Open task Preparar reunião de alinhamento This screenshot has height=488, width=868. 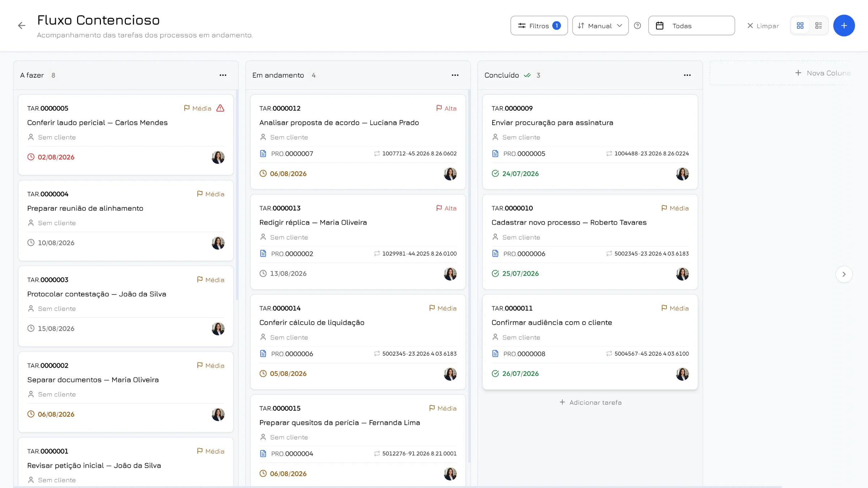85,208
